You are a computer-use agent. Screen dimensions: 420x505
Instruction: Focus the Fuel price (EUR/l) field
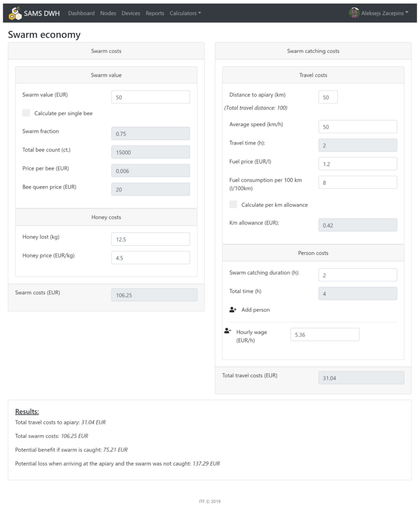pos(357,164)
